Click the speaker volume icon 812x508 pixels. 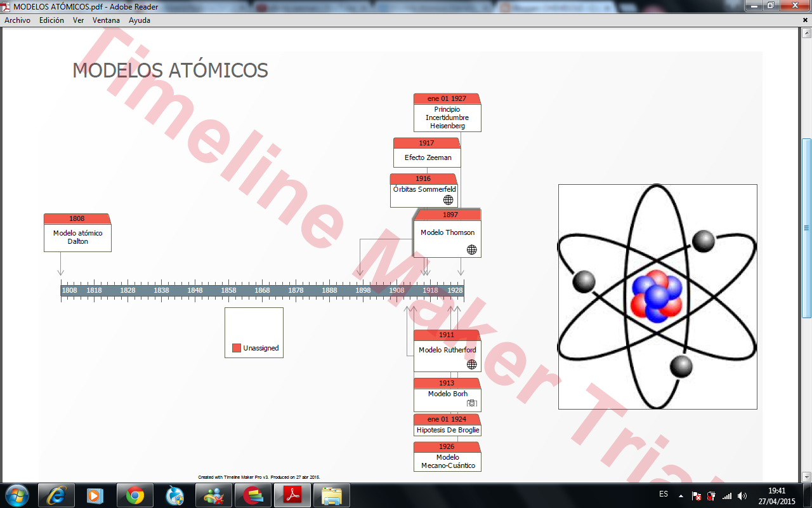(741, 495)
